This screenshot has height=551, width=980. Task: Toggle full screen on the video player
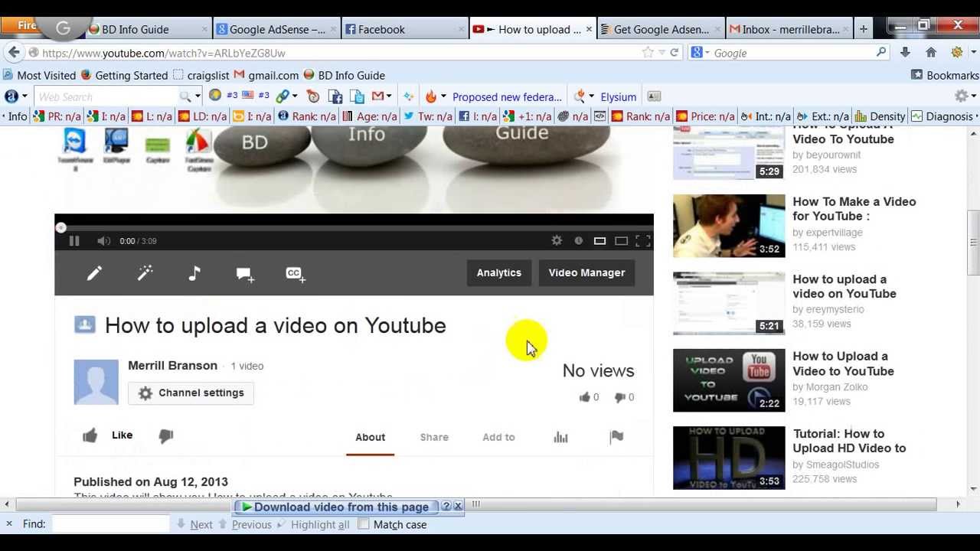(643, 241)
